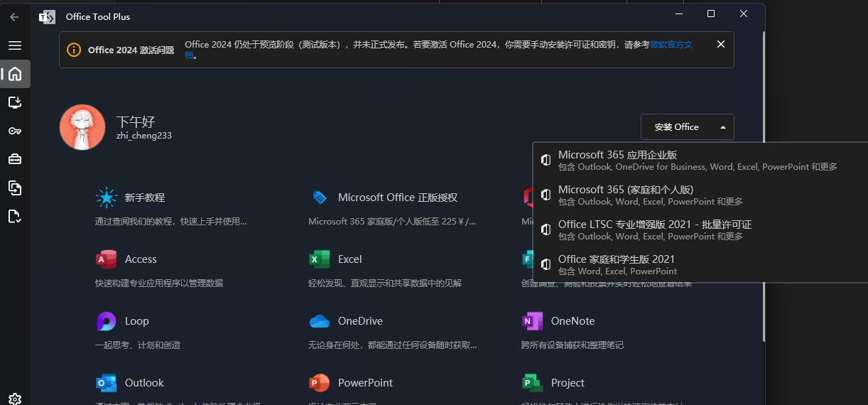Open the document check icon in the sidebar
Screen dimensions: 868x405
[x=15, y=216]
